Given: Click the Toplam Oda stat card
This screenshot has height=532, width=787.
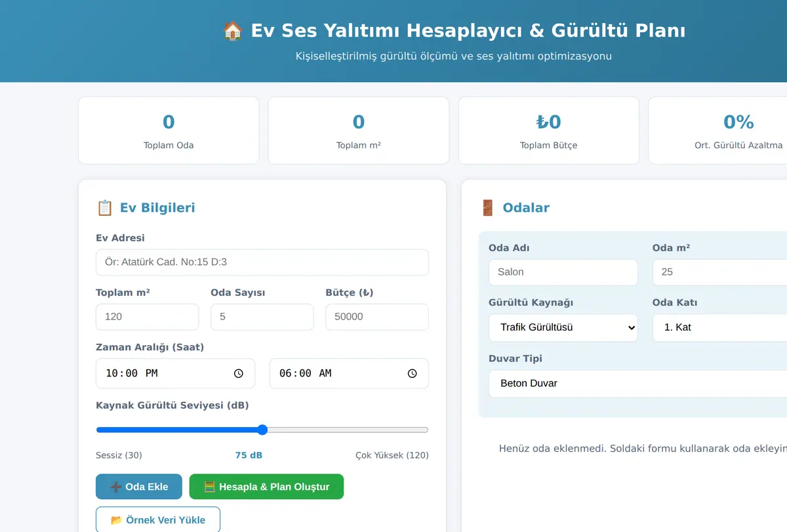Looking at the screenshot, I should [169, 131].
